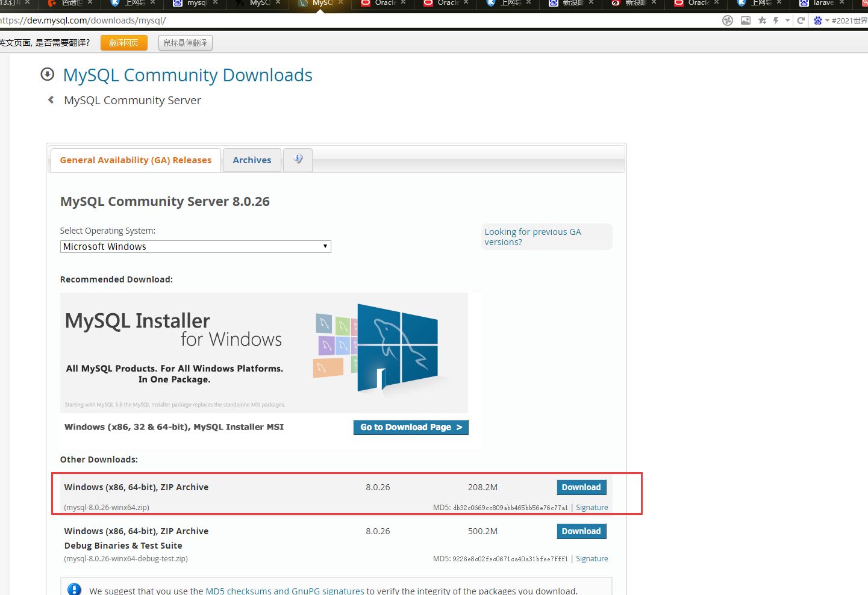Close the lowercase mysql browser tab
Image resolution: width=868 pixels, height=595 pixels.
tap(215, 2)
